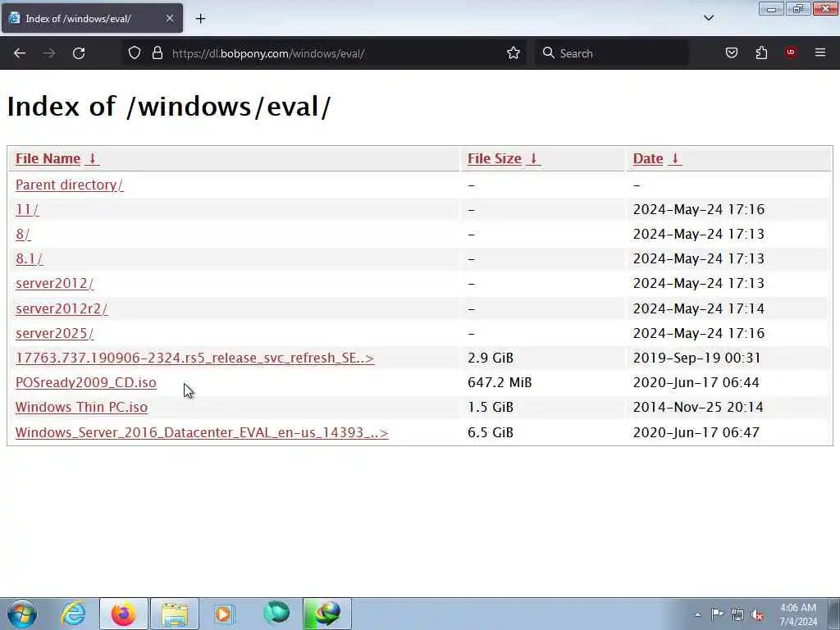840x630 pixels.
Task: Expand the list all tabs chevron
Action: pyautogui.click(x=709, y=18)
